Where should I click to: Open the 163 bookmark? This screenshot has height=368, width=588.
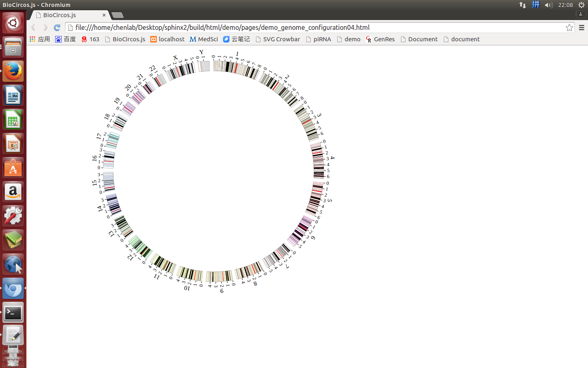[90, 39]
